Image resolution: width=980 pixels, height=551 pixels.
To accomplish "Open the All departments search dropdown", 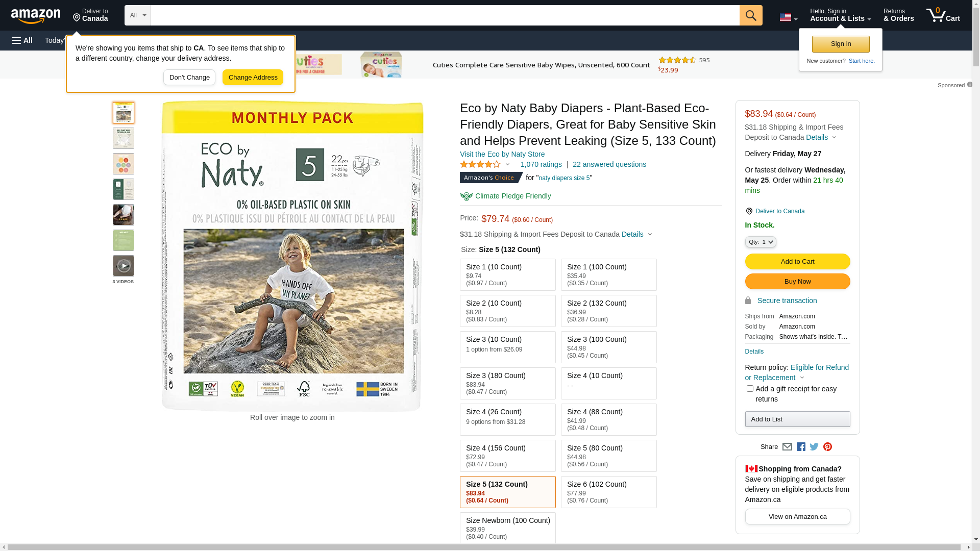I will click(137, 15).
